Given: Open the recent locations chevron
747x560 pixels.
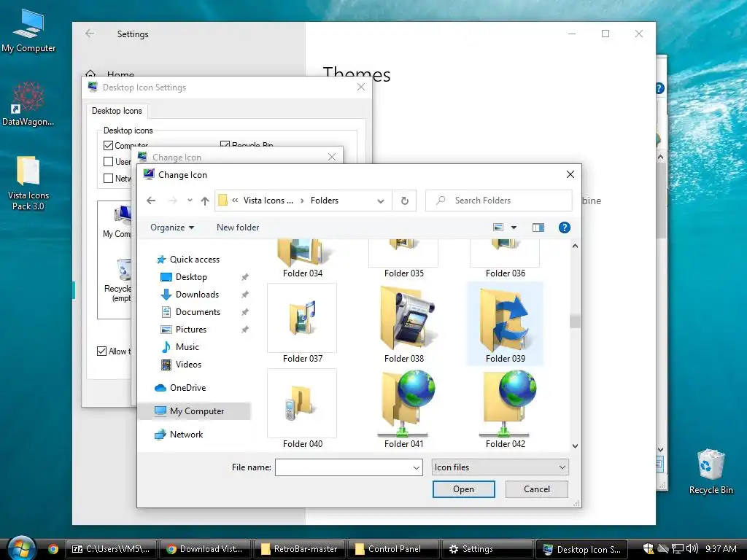Looking at the screenshot, I should pos(190,201).
